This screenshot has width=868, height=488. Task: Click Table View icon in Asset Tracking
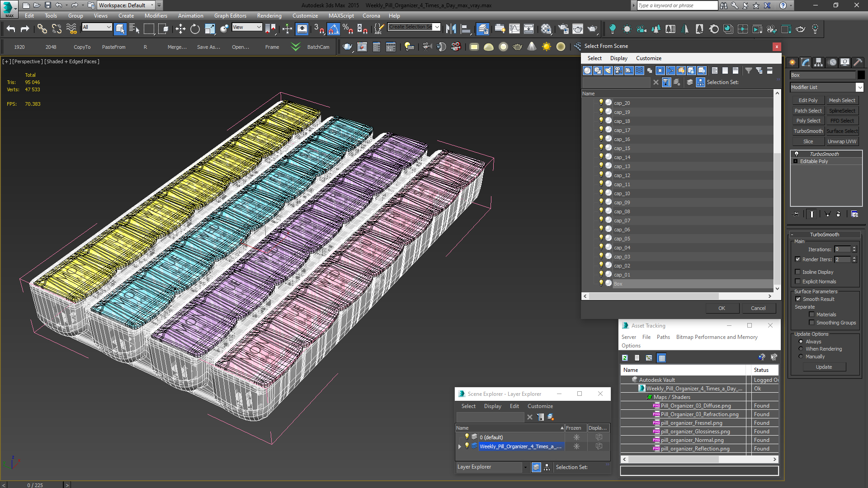[x=662, y=358]
